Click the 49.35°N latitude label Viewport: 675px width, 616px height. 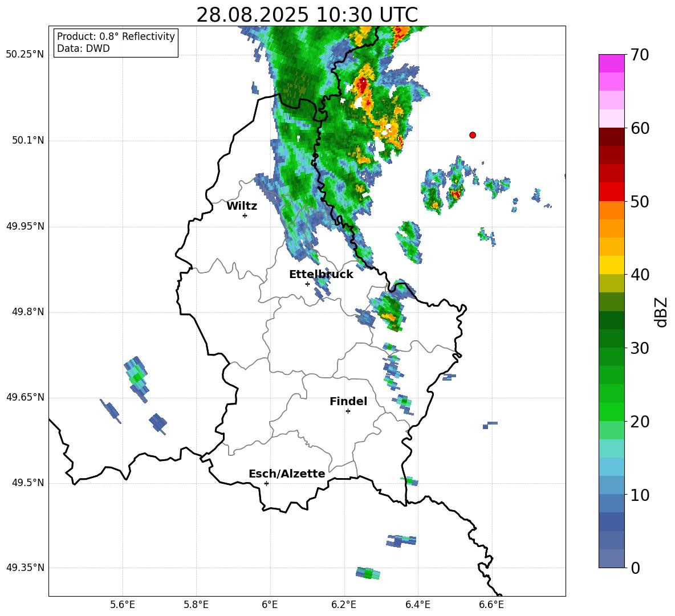pyautogui.click(x=25, y=568)
